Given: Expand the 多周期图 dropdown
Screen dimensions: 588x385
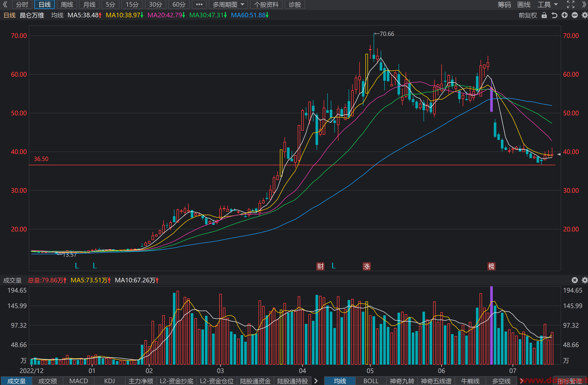Looking at the screenshot, I should pyautogui.click(x=228, y=4).
